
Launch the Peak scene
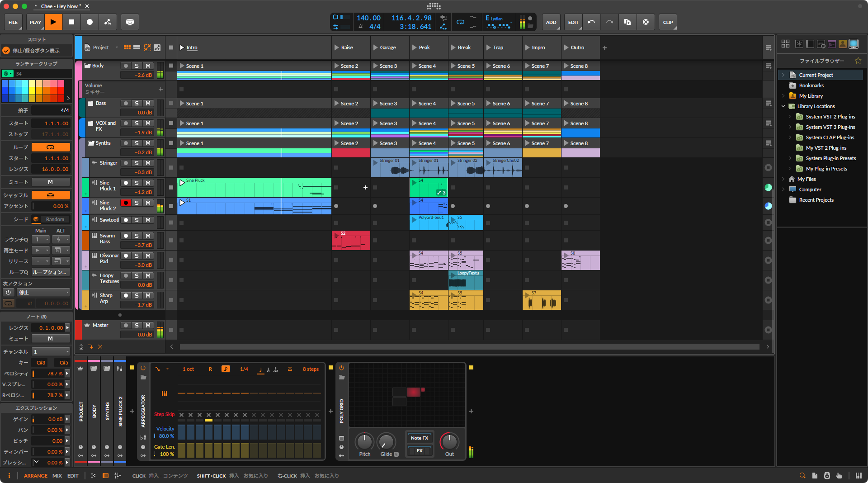click(x=414, y=47)
